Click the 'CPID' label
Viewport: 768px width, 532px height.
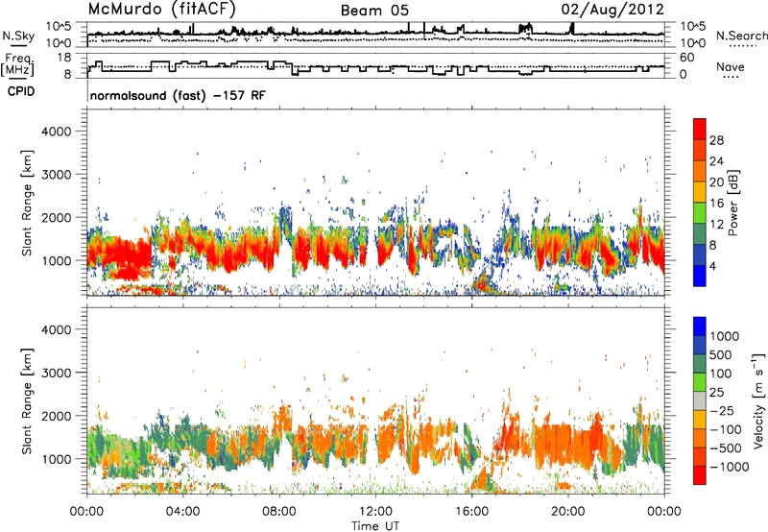click(x=21, y=91)
